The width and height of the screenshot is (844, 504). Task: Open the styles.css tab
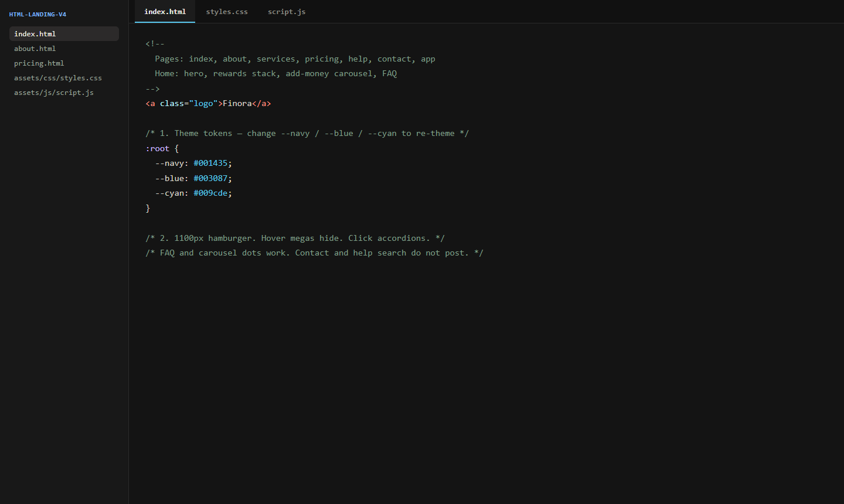227,12
